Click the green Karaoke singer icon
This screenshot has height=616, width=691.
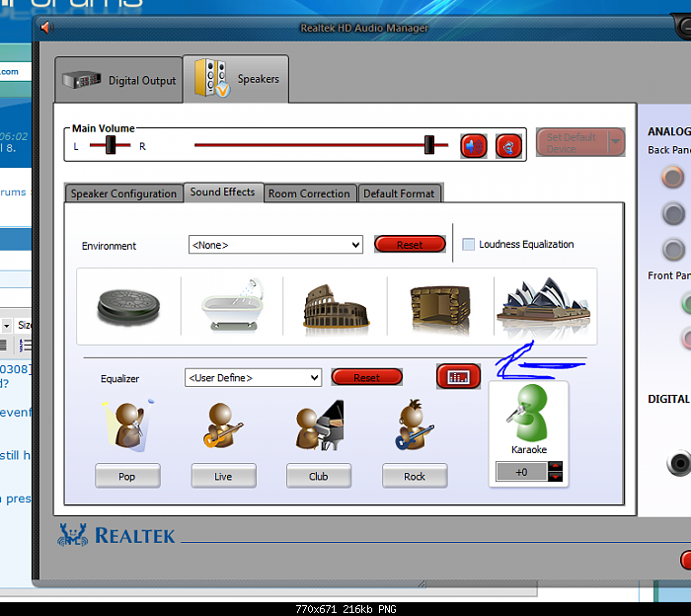point(528,413)
